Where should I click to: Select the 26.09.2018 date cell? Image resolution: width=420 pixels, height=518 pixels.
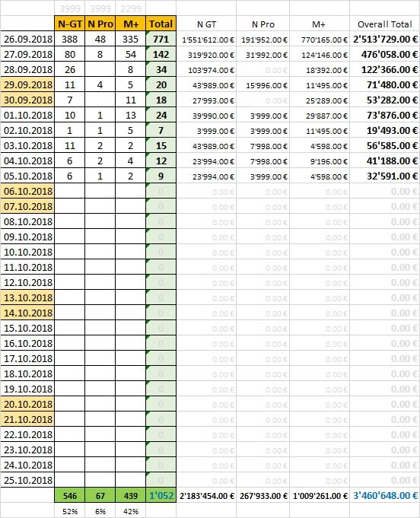click(x=27, y=40)
